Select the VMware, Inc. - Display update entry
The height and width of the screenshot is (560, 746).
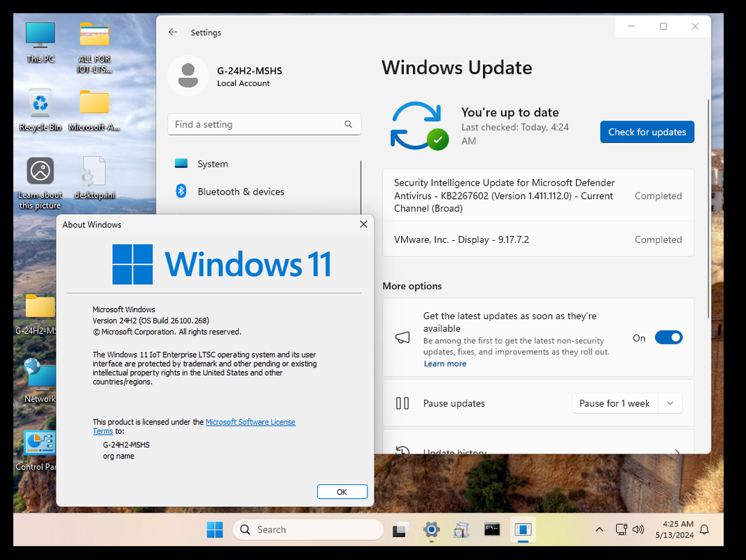pos(538,239)
